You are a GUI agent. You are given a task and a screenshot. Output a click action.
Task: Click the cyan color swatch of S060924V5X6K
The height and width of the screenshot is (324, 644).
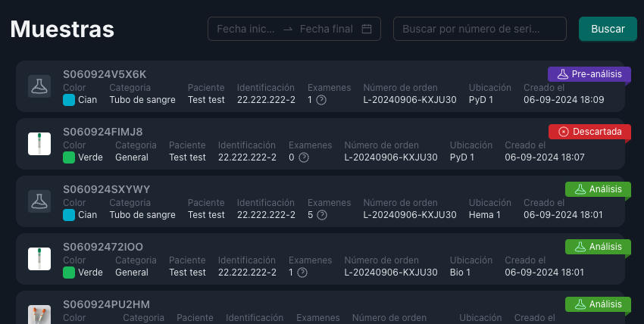[69, 100]
